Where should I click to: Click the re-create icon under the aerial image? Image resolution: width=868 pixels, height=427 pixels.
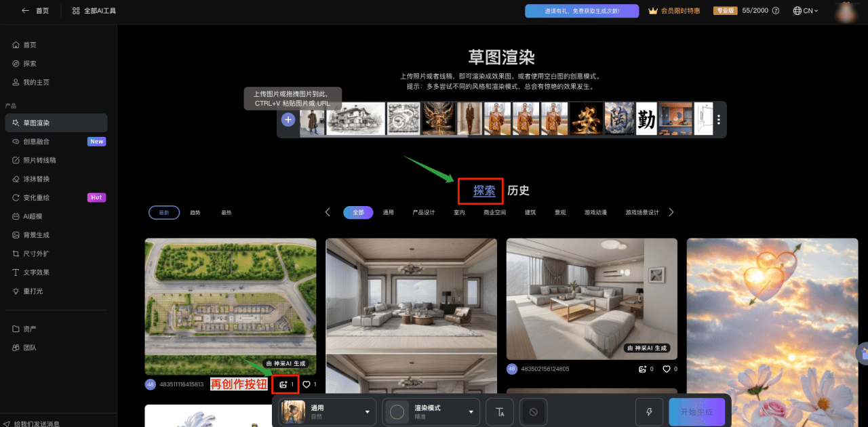(283, 385)
